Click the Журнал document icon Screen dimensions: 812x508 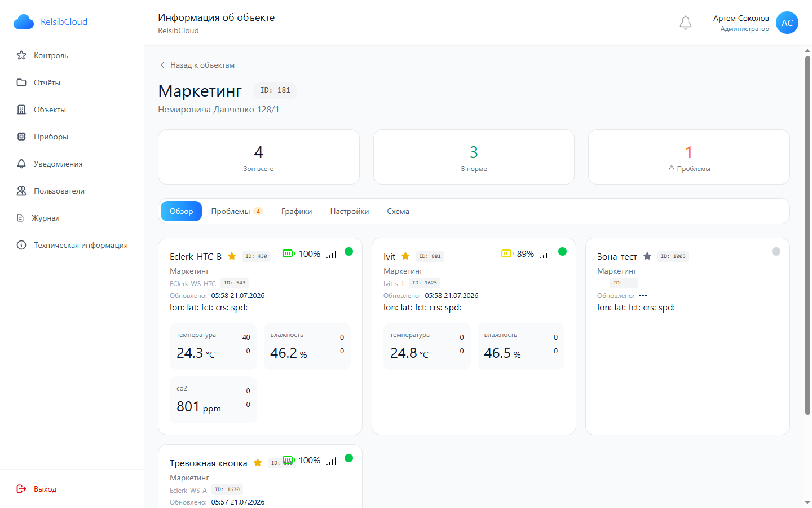(x=20, y=218)
